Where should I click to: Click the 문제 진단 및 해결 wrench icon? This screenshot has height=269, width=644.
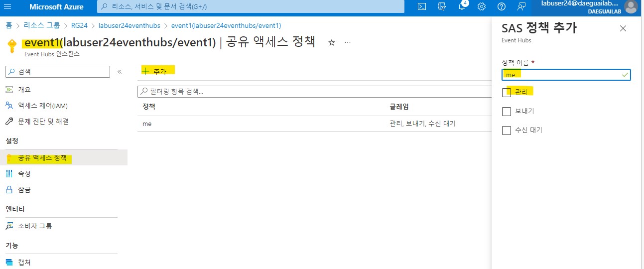tap(9, 122)
